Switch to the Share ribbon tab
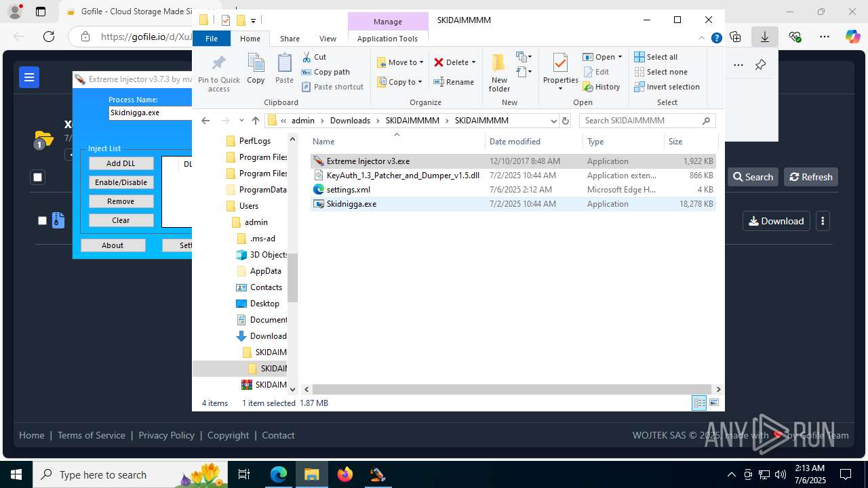The height and width of the screenshot is (488, 868). coord(290,39)
